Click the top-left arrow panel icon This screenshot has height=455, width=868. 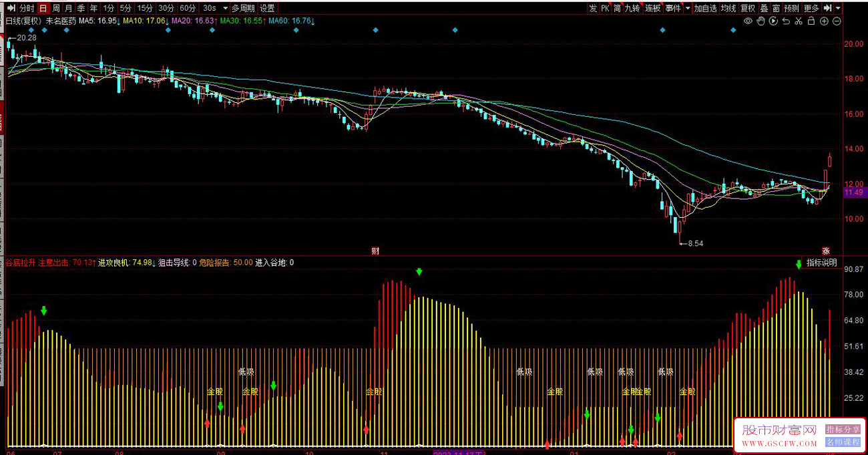tap(9, 9)
